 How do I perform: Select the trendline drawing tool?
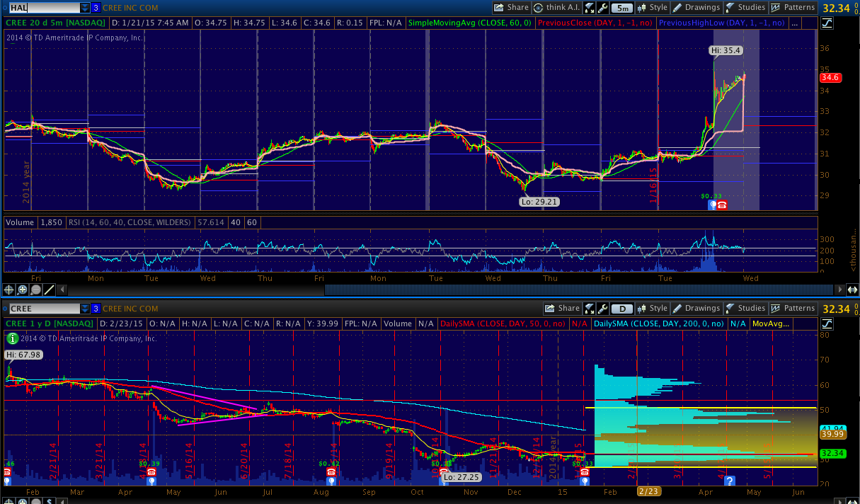50,290
